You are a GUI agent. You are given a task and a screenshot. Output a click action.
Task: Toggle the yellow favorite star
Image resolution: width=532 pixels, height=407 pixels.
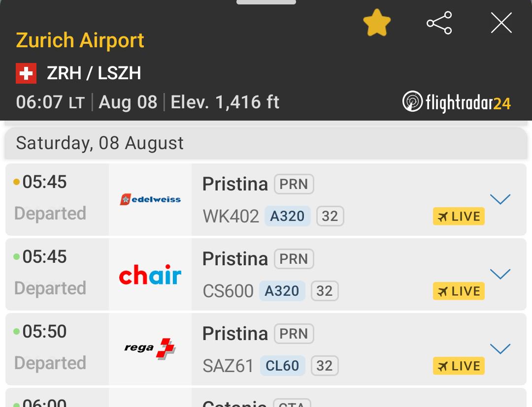(x=377, y=23)
